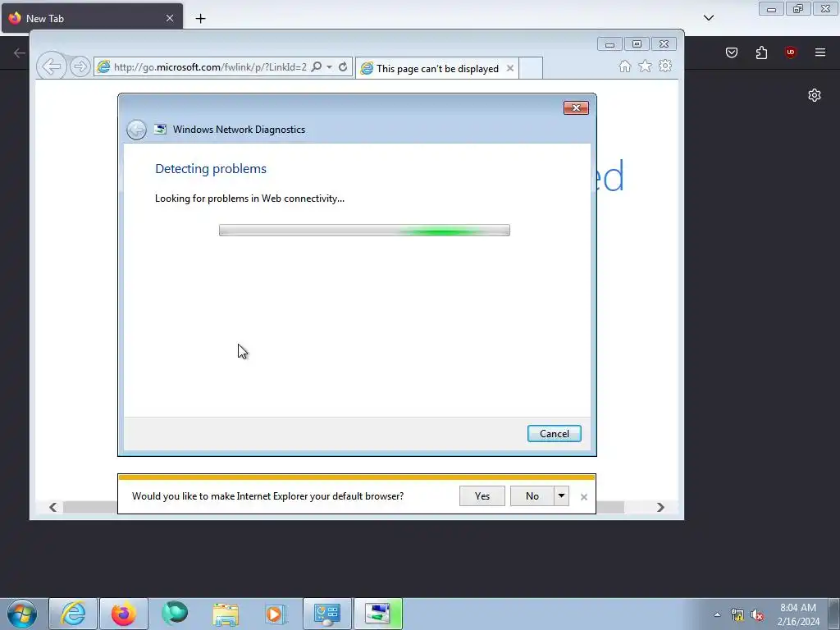
Task: Click the Detecting problems progress bar
Action: coord(364,231)
